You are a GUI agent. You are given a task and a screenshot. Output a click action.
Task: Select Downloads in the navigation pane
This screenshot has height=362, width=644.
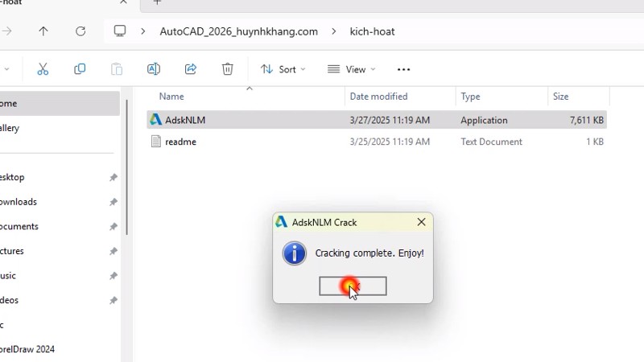(19, 202)
